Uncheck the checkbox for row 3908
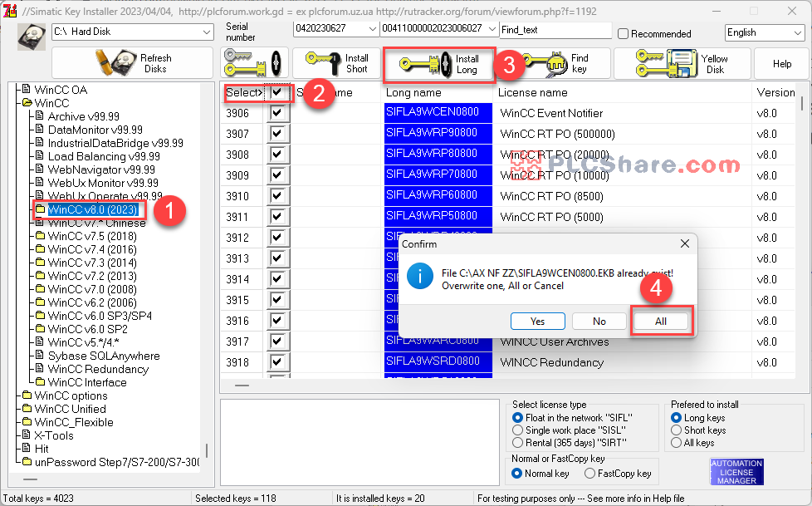The height and width of the screenshot is (506, 812). click(277, 154)
